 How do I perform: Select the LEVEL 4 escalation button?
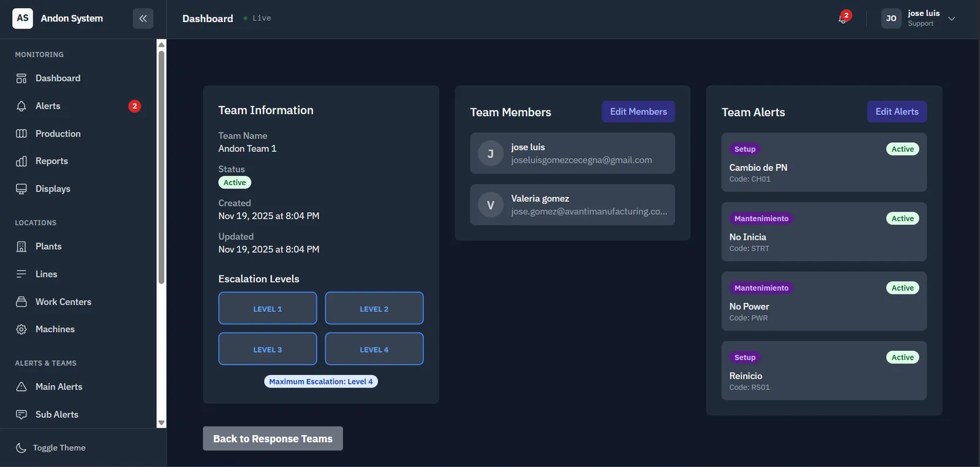pyautogui.click(x=374, y=349)
